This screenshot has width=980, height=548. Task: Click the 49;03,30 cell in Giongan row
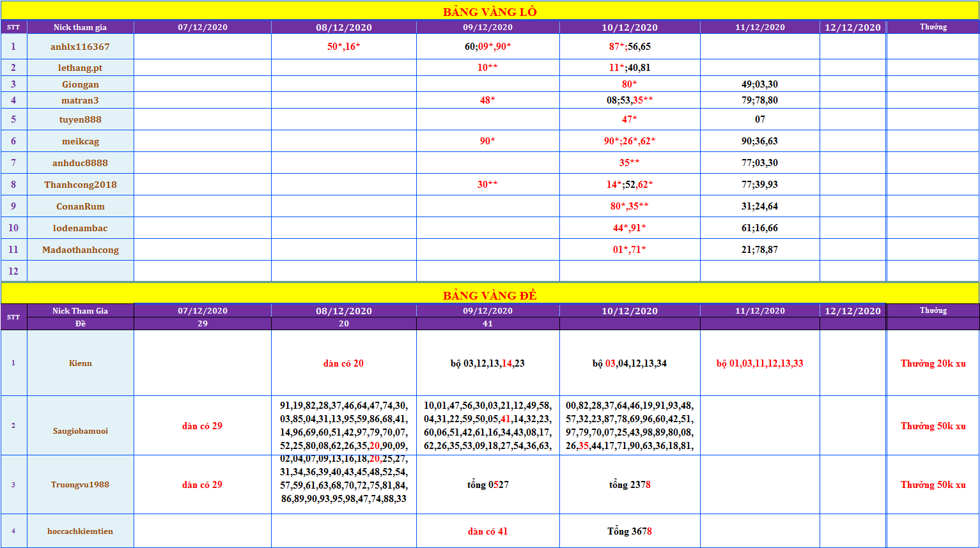[760, 84]
